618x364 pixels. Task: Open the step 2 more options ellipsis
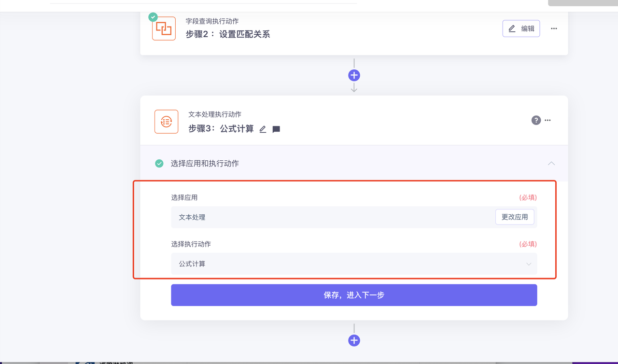554,28
